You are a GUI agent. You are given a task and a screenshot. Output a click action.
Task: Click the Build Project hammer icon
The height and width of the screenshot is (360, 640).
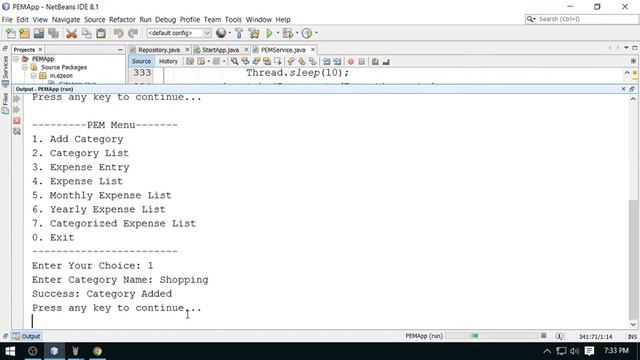point(239,33)
